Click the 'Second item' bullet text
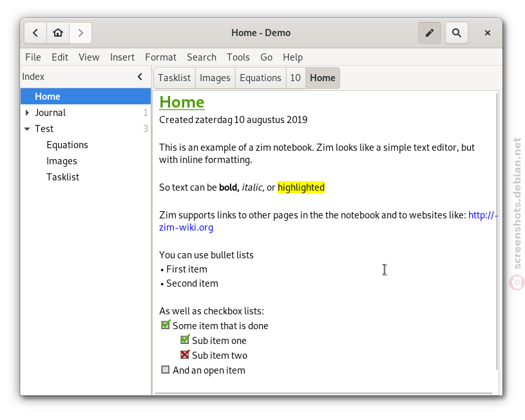525x420 pixels. 192,283
